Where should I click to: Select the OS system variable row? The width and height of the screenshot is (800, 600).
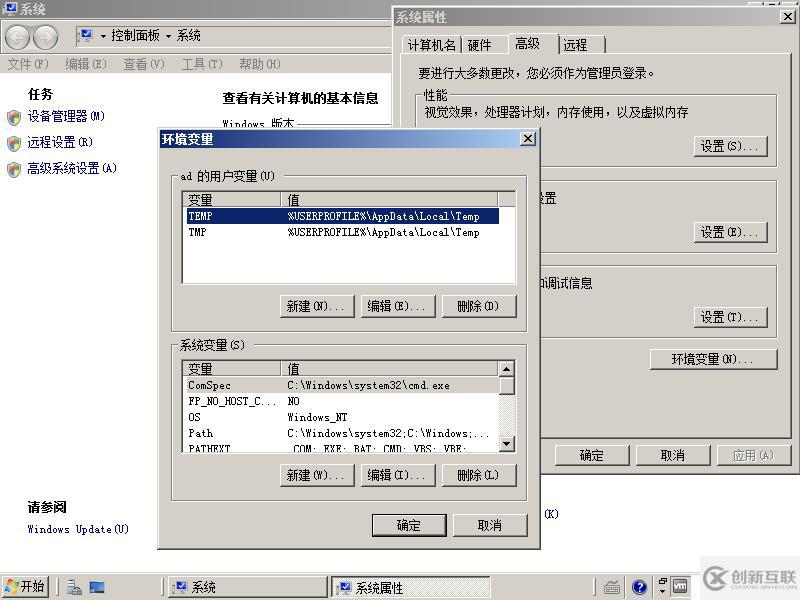(x=340, y=417)
